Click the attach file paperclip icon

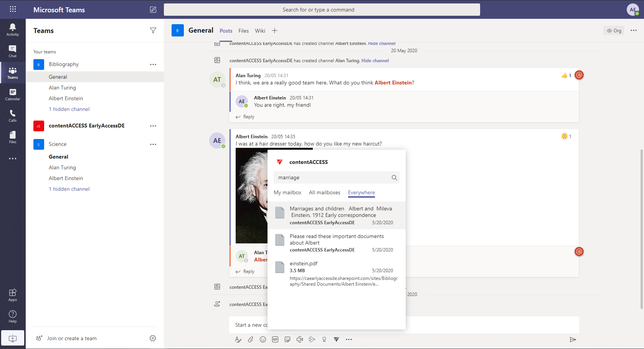tap(251, 339)
